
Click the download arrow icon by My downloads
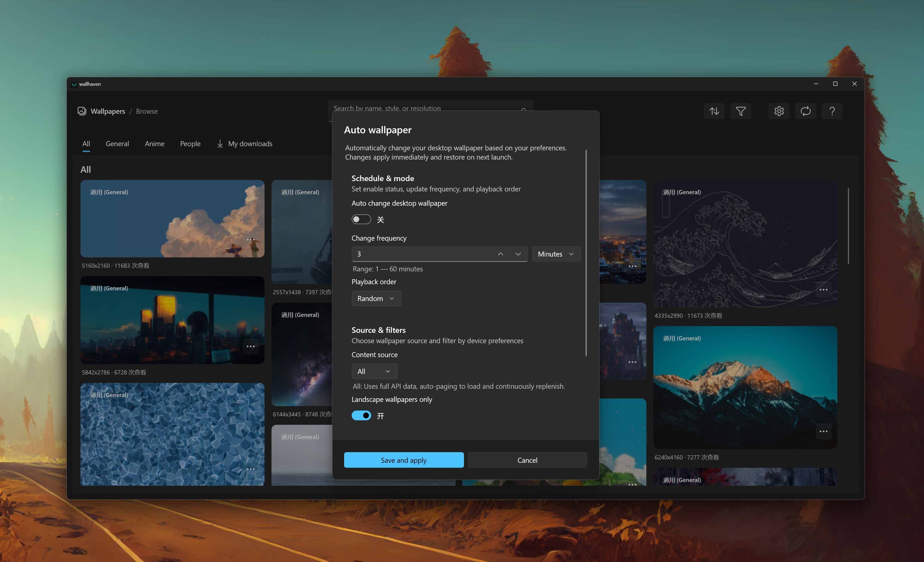point(220,144)
